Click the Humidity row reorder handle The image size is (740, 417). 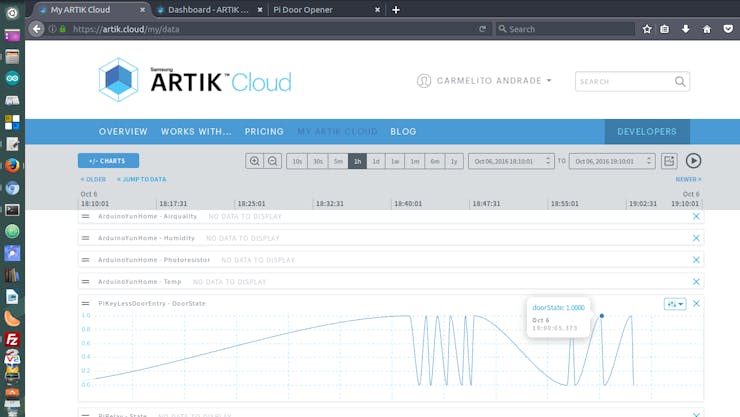click(85, 238)
